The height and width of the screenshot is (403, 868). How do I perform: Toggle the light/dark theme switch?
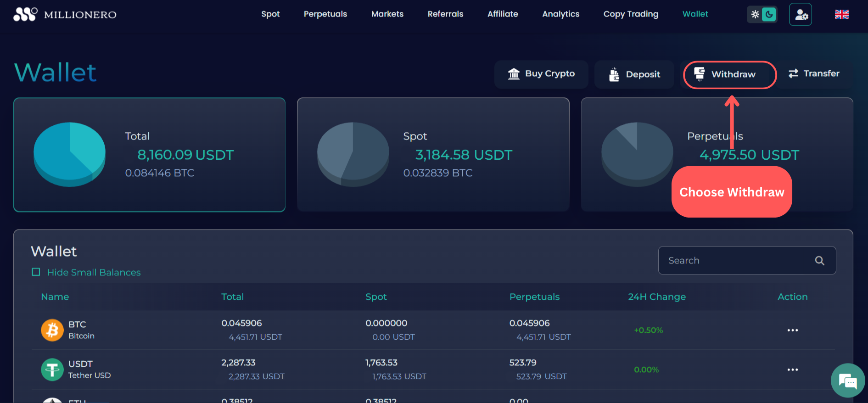(762, 14)
